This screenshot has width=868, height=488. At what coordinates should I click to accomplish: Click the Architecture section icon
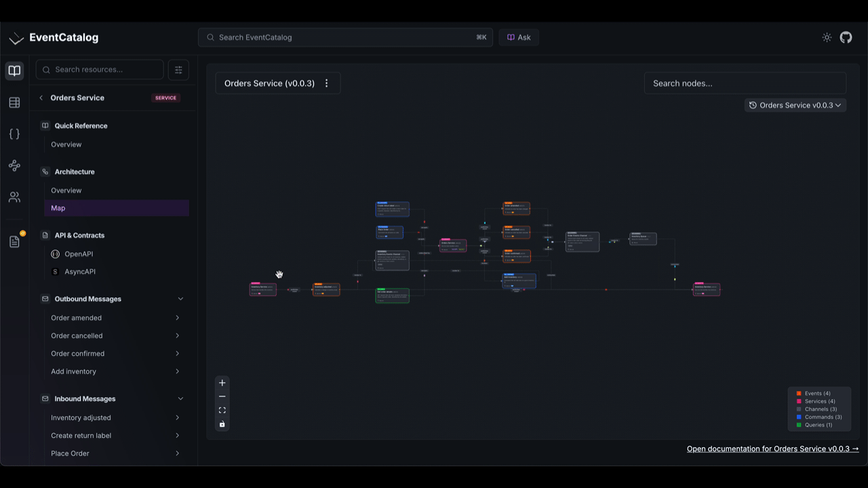[x=45, y=171]
